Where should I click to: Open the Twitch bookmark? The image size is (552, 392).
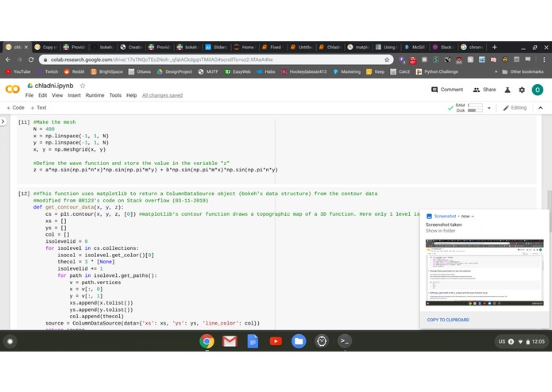click(48, 71)
